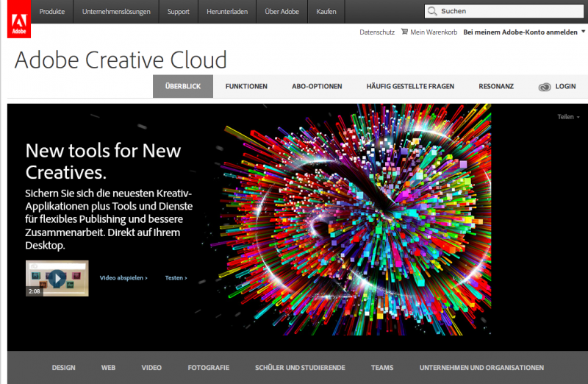Select the Fotografie category
The width and height of the screenshot is (588, 384).
[x=209, y=368]
